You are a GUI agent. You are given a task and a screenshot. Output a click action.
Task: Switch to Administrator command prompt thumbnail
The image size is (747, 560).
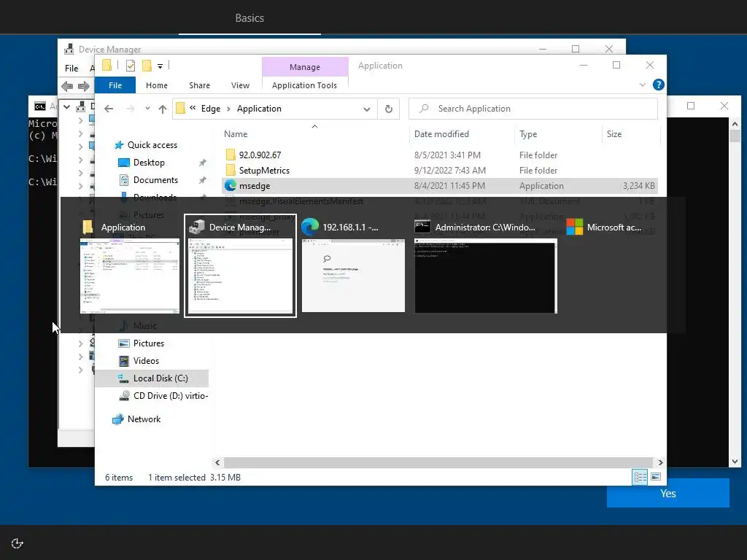click(485, 276)
